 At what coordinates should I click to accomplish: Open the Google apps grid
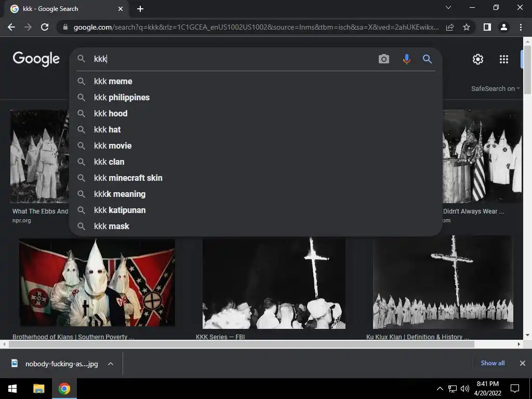click(x=504, y=59)
